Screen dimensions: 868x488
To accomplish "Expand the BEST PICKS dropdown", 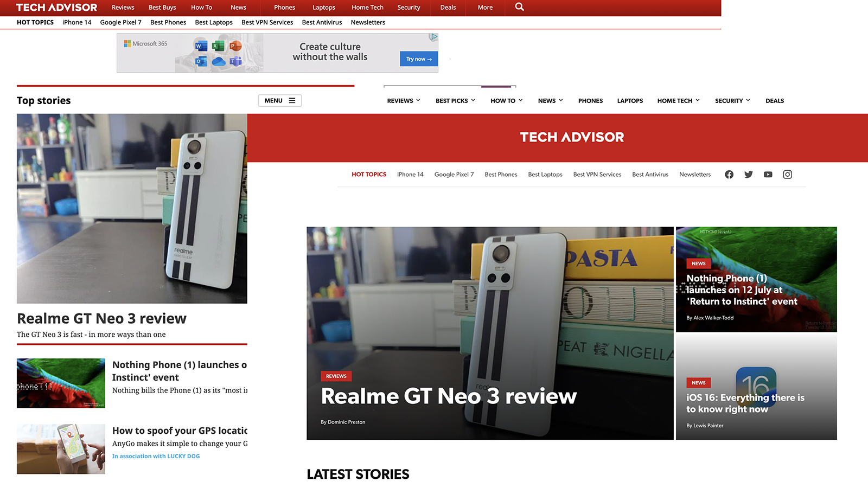I will coord(456,101).
